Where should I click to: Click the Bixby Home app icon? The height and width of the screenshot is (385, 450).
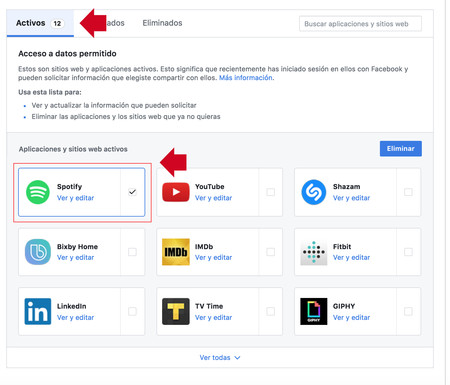(38, 252)
